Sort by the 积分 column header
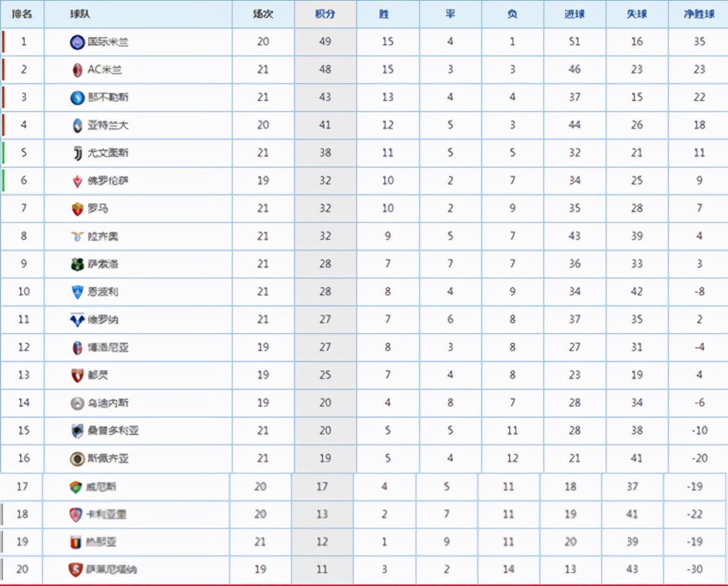The height and width of the screenshot is (586, 728). point(325,14)
